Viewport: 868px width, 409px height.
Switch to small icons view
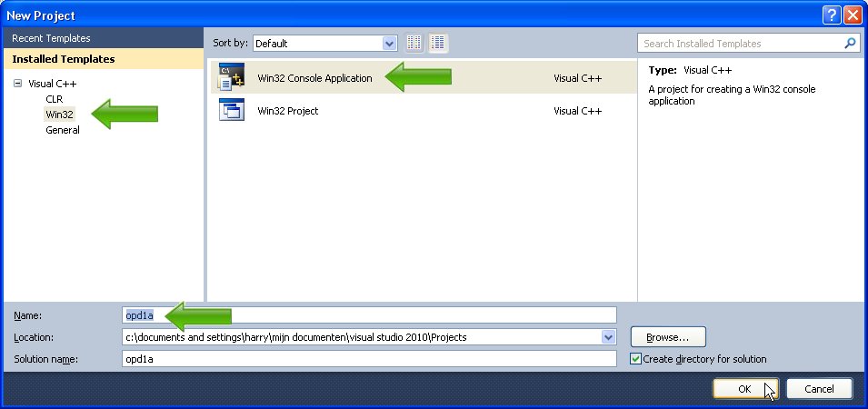click(415, 43)
